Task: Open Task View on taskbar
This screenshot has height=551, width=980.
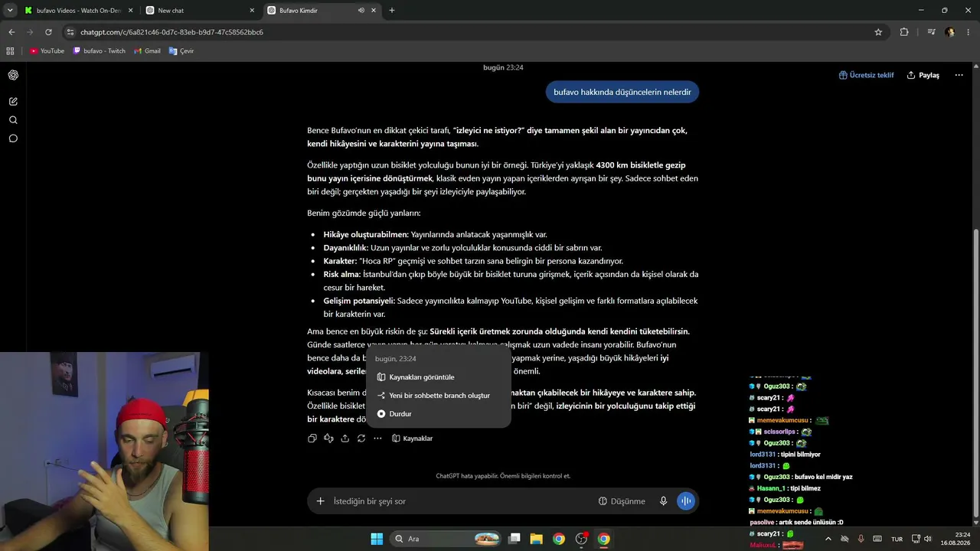Action: tap(514, 539)
